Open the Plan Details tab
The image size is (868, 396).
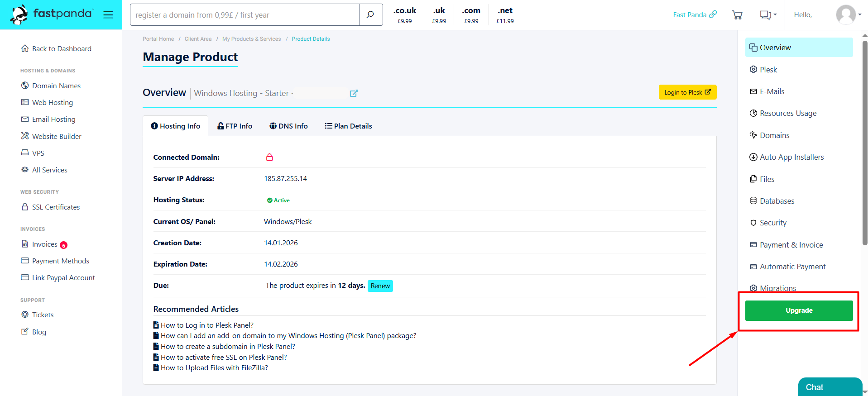pos(348,126)
